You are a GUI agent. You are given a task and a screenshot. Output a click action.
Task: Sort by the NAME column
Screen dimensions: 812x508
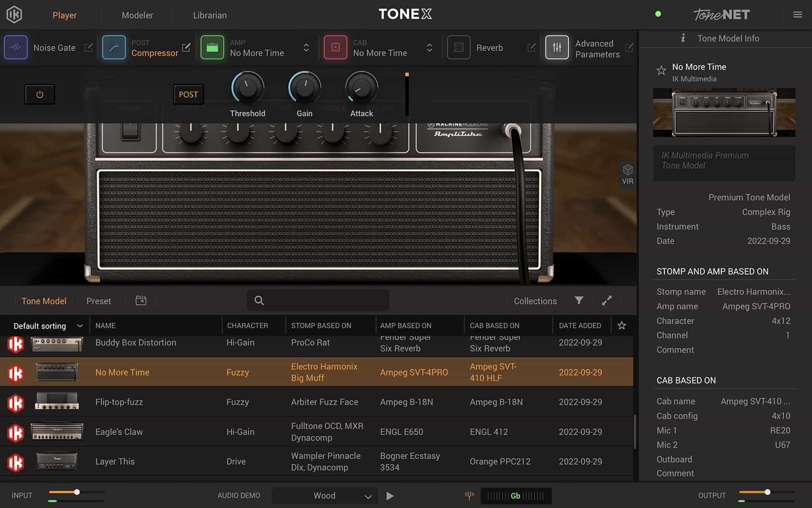tap(105, 326)
